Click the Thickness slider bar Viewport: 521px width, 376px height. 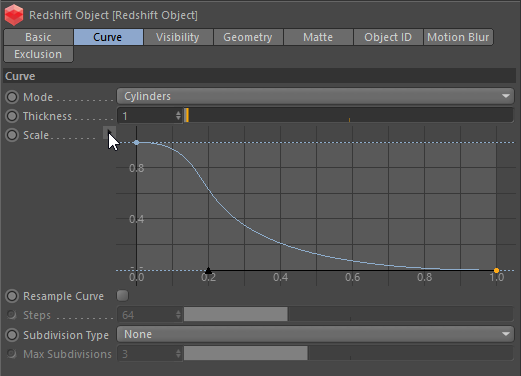(349, 115)
